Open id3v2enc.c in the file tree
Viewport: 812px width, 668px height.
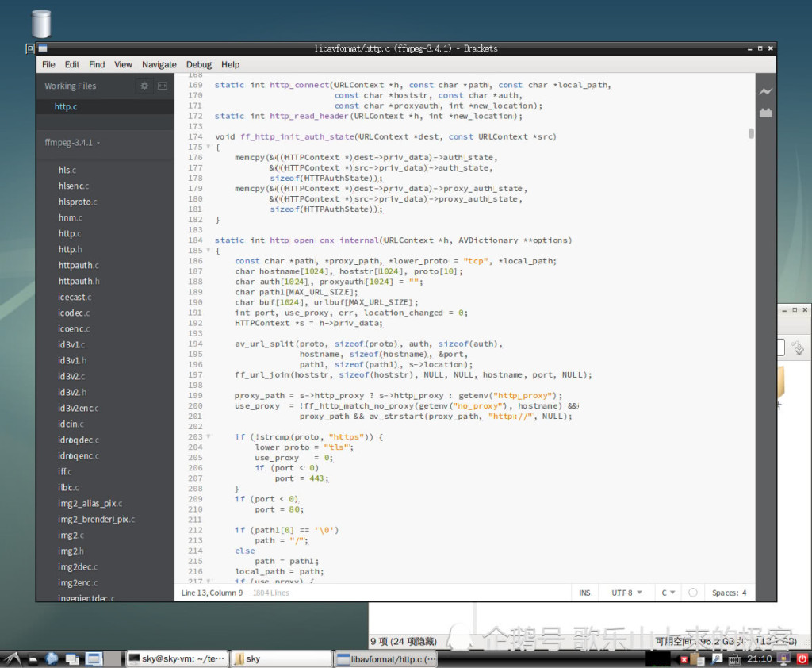(x=79, y=409)
